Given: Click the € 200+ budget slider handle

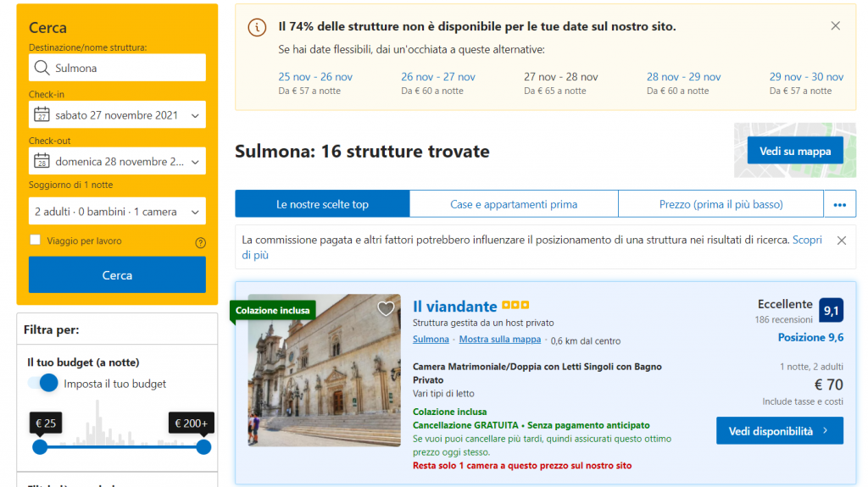Looking at the screenshot, I should [x=203, y=446].
